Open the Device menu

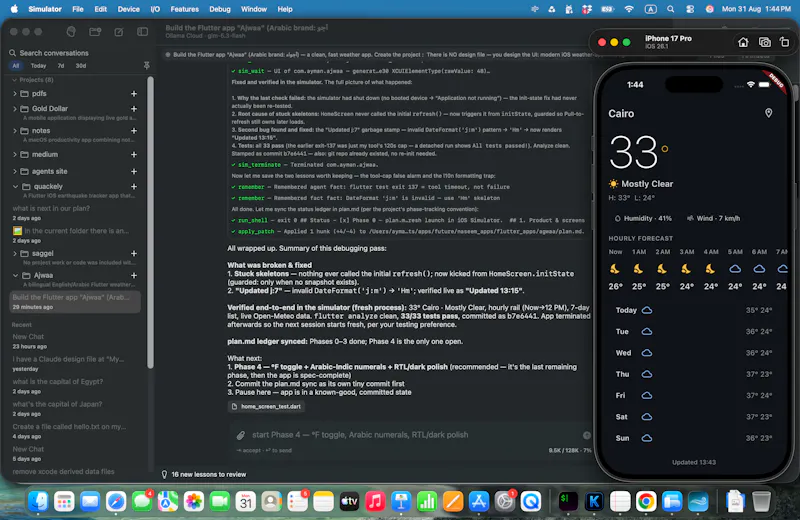pos(129,9)
